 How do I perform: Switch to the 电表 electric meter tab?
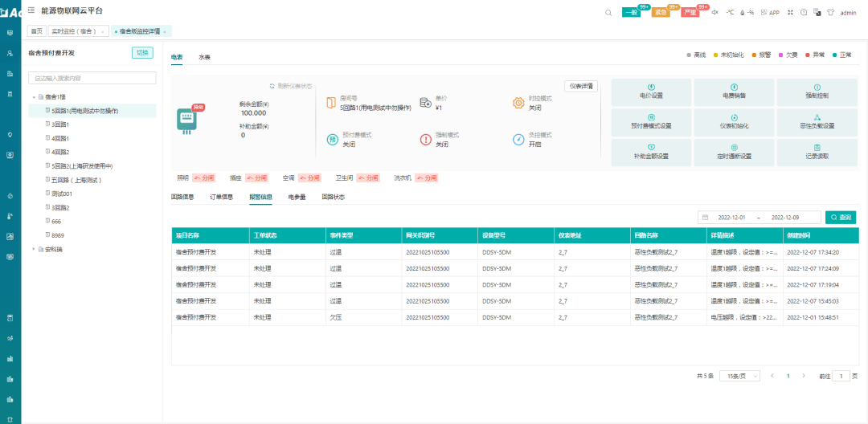tap(177, 57)
